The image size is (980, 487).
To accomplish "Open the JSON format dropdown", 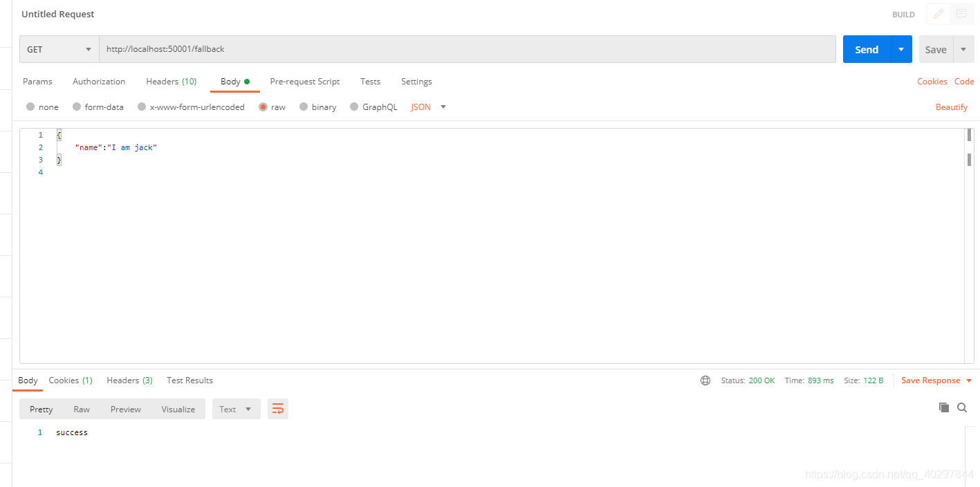I will click(x=429, y=107).
